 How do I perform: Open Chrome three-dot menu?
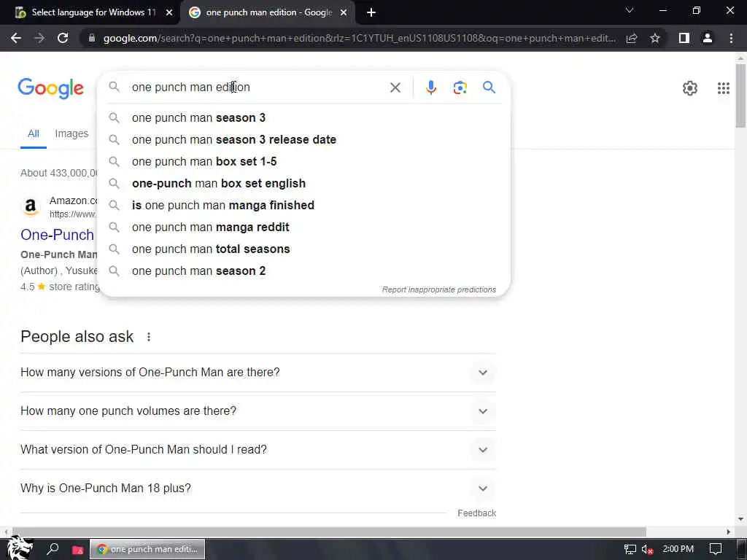click(x=731, y=38)
